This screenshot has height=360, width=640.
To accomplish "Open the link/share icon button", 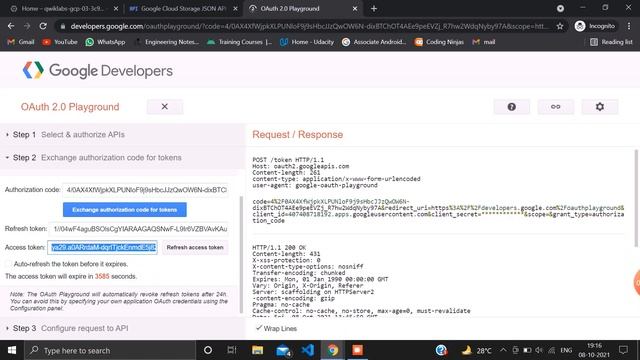I will click(556, 107).
